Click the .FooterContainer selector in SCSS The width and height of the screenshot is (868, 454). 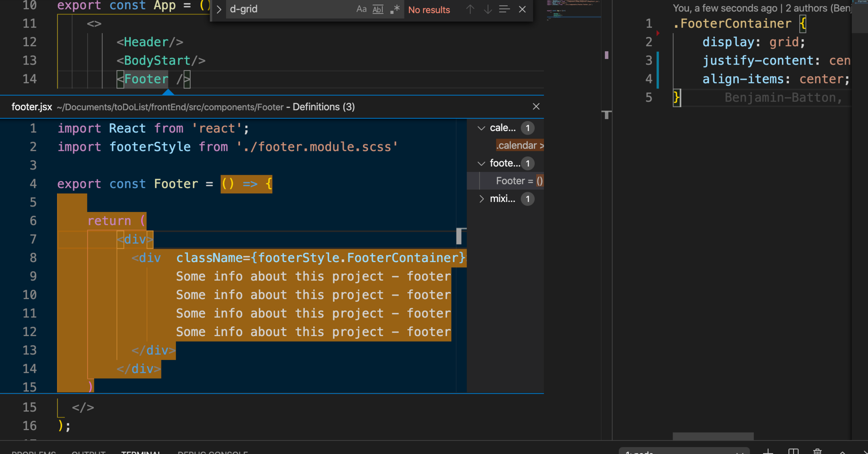pos(732,23)
